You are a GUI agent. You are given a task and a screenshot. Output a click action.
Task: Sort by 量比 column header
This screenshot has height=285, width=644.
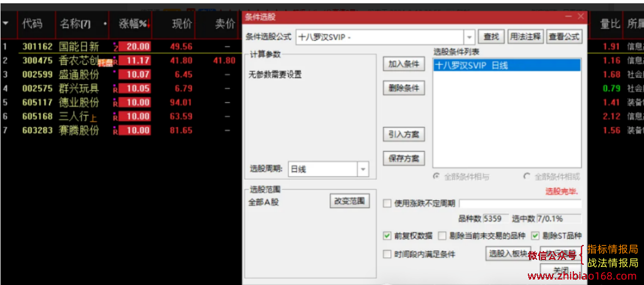(610, 24)
